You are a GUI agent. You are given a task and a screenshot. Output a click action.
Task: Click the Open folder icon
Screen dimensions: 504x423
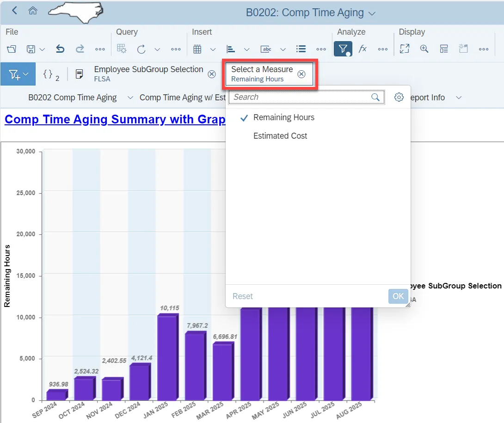(12, 49)
